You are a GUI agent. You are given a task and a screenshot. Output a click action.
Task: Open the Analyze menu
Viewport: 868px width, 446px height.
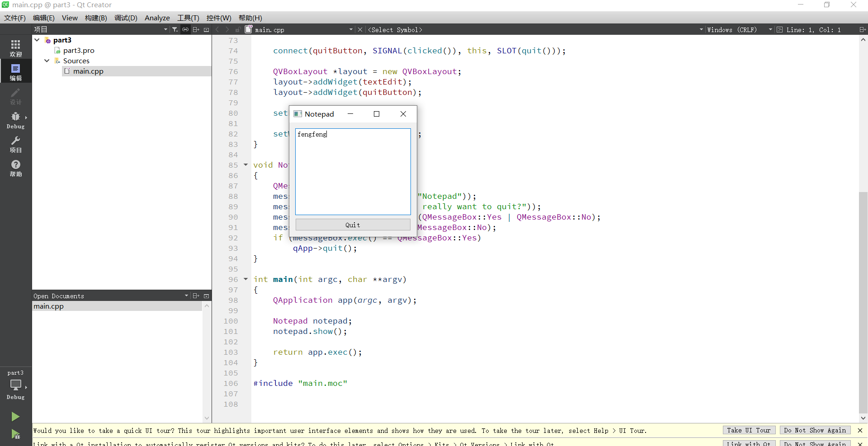point(157,18)
